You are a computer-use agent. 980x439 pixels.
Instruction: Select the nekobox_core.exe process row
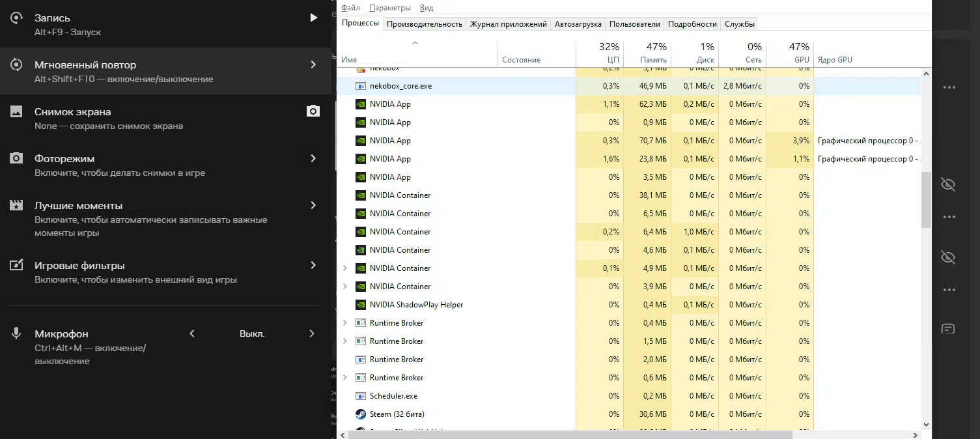click(629, 86)
